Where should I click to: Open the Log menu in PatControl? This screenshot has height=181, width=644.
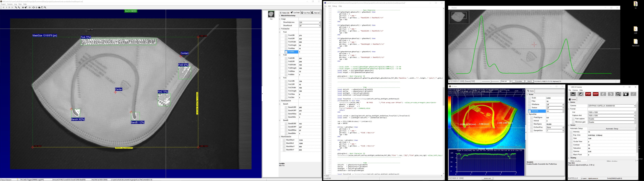coord(15,4)
